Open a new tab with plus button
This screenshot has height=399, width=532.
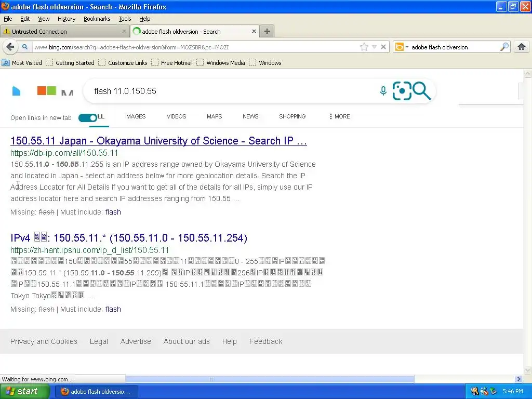coord(267,31)
